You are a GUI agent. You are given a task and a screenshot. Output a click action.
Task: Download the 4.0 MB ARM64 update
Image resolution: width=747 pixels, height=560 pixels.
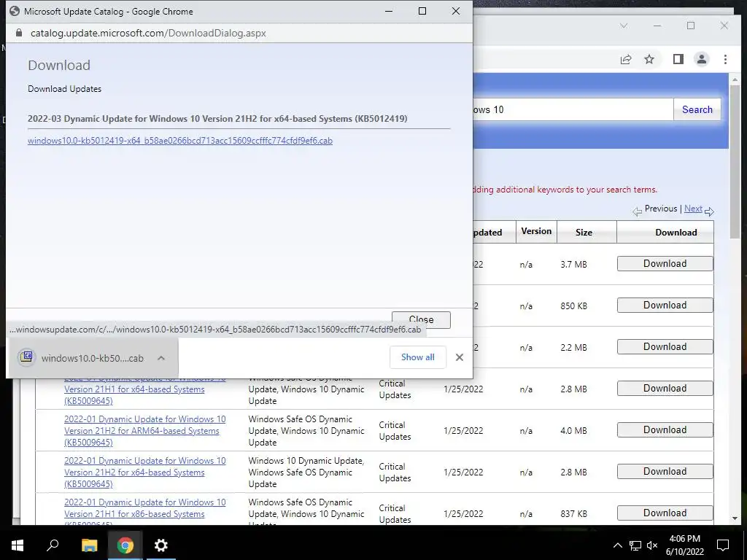click(x=665, y=430)
